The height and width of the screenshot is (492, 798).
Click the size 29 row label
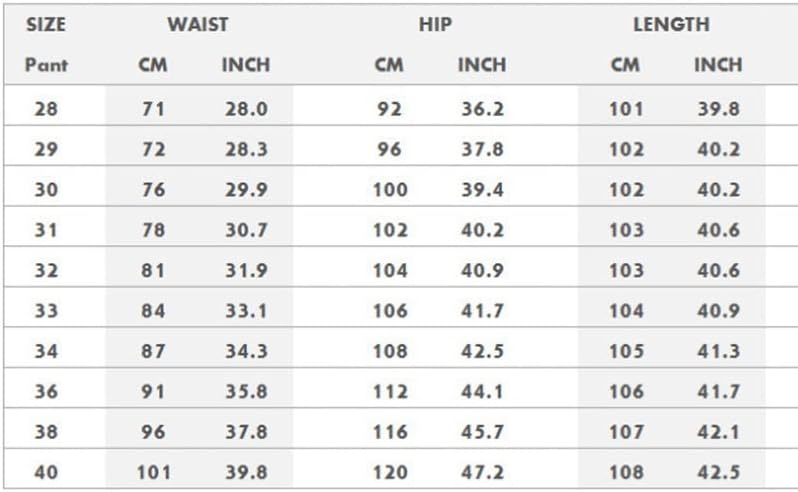(x=46, y=149)
